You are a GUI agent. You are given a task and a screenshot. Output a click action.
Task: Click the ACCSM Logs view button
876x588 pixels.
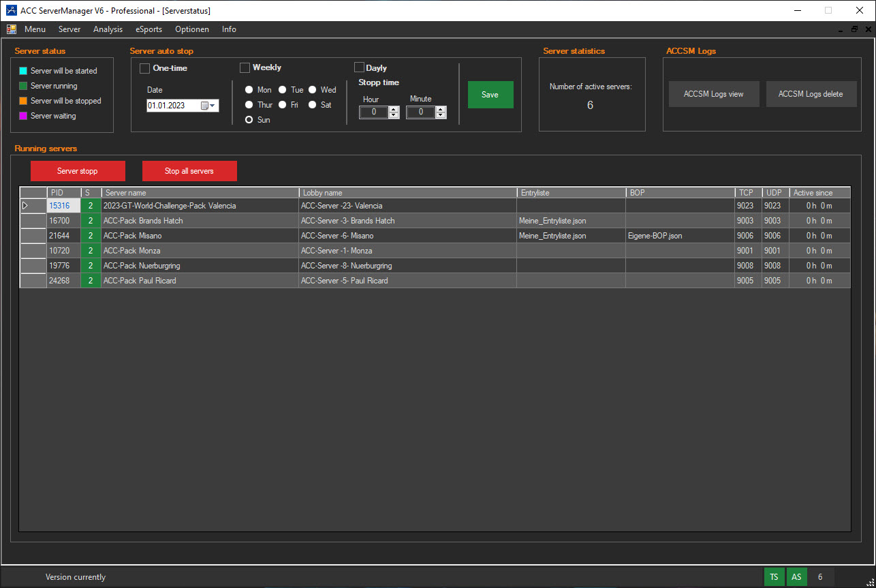click(713, 94)
